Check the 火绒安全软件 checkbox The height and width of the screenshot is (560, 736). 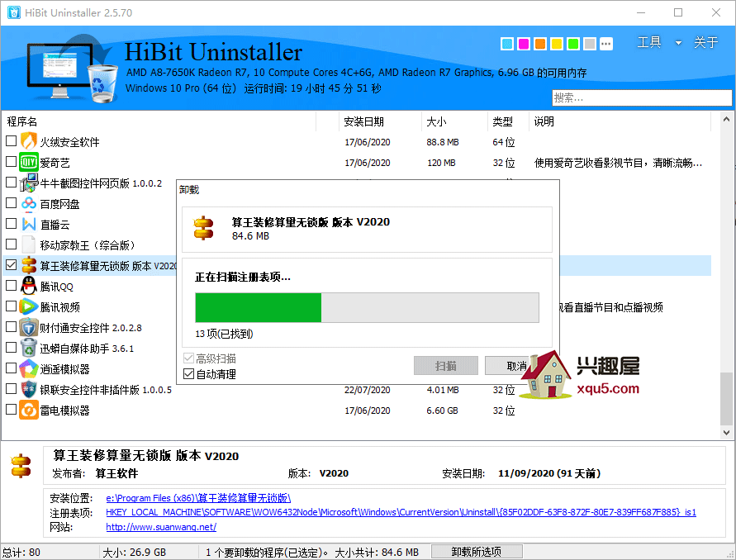click(x=12, y=140)
